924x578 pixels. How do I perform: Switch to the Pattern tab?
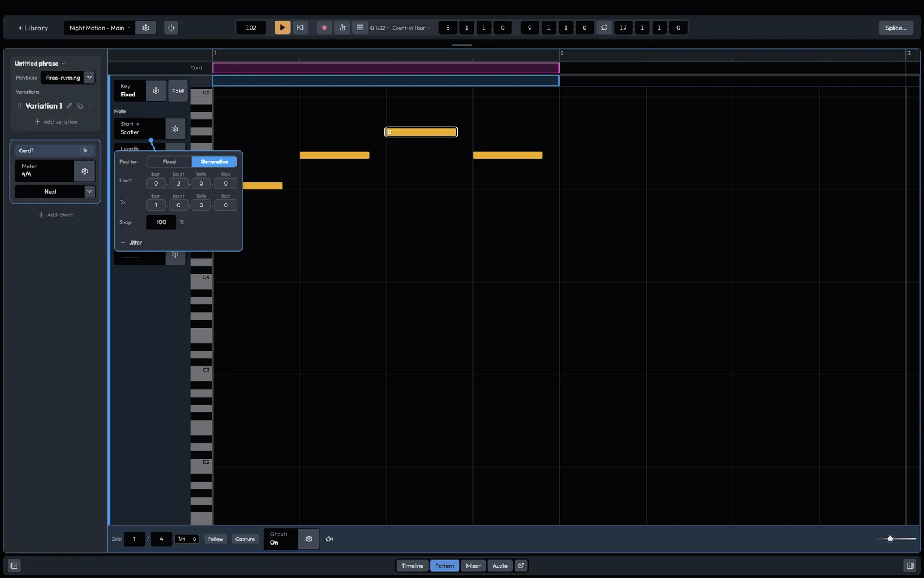[x=445, y=566]
